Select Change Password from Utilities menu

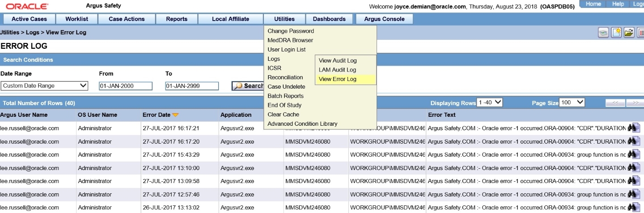[x=291, y=31]
